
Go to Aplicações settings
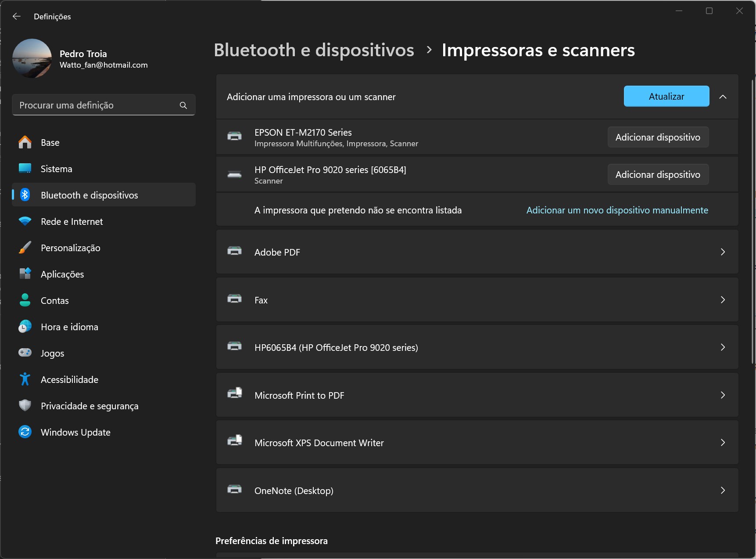(62, 274)
